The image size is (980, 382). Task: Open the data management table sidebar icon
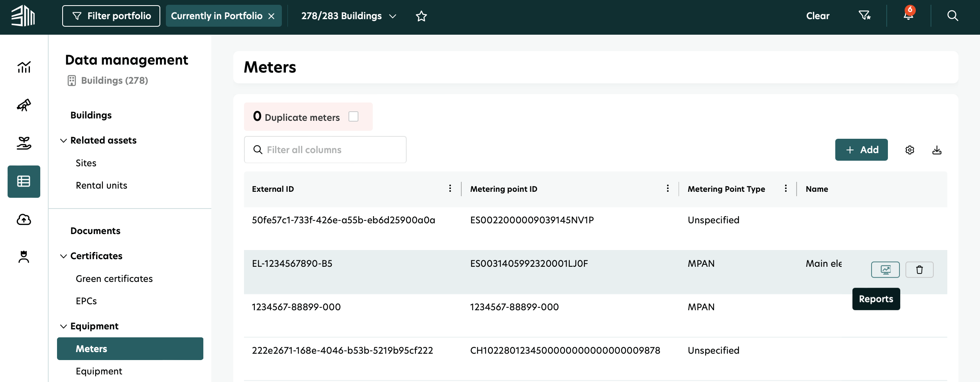[x=24, y=181]
